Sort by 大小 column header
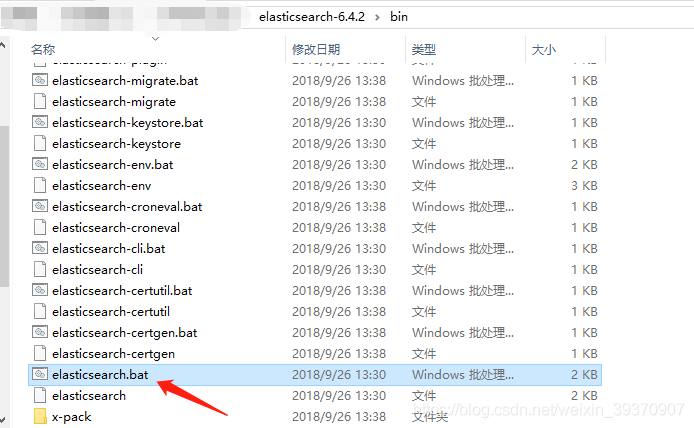694x428 pixels. pos(544,50)
